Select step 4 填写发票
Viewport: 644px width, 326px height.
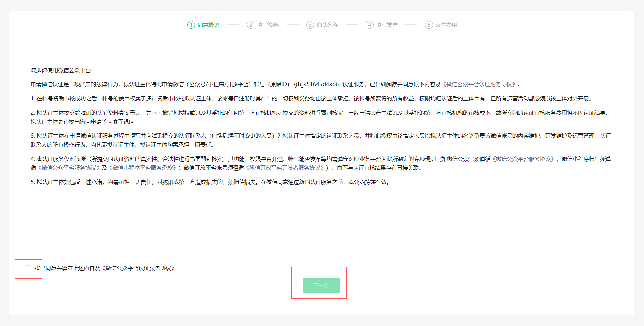click(x=382, y=25)
